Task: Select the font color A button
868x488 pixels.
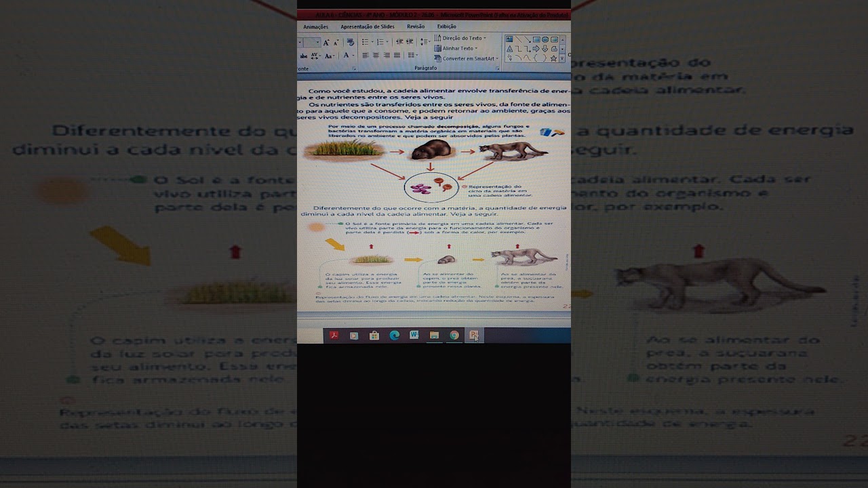Action: 346,56
